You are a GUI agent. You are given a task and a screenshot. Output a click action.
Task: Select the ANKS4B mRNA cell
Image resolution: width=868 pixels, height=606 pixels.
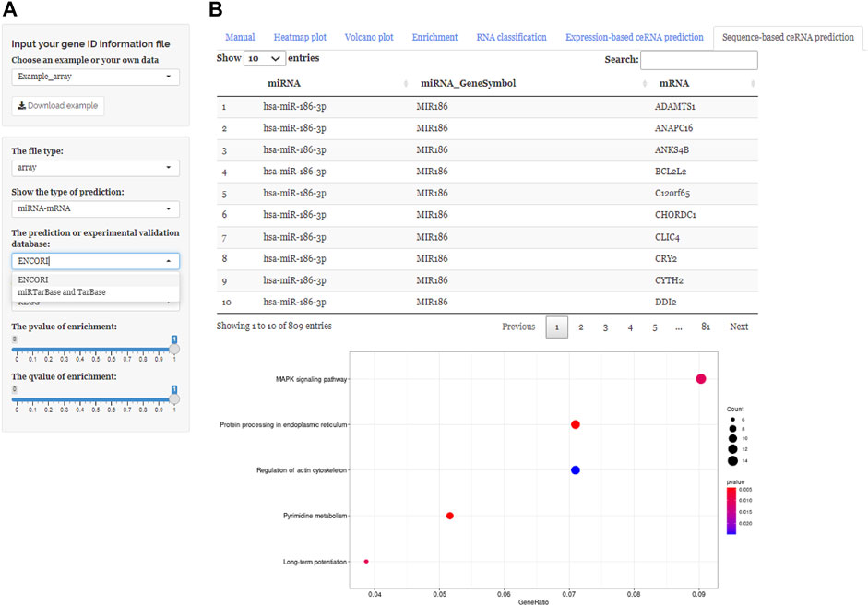pos(672,150)
